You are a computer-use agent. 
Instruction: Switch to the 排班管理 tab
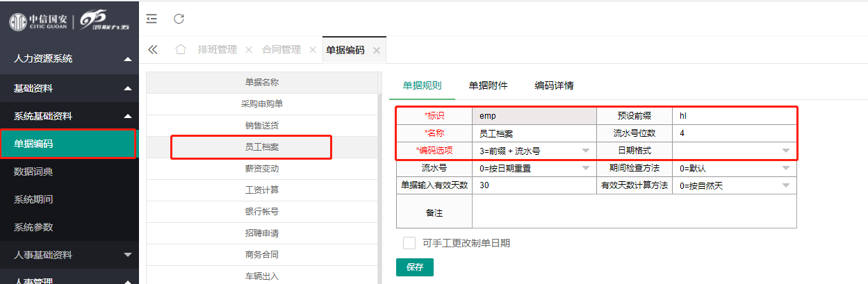[x=218, y=49]
